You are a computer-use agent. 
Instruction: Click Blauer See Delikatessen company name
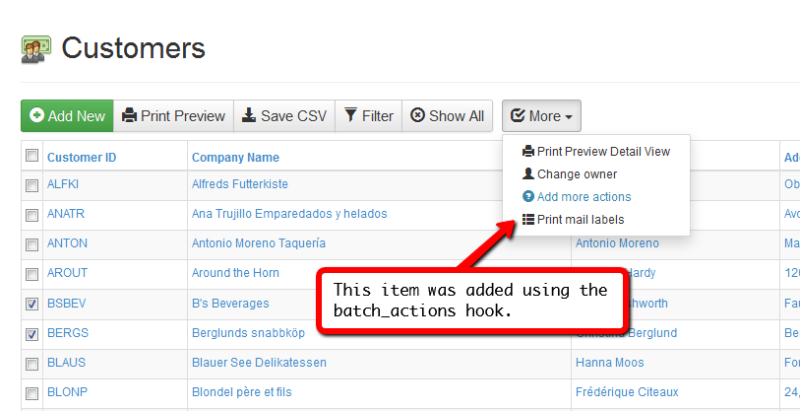click(259, 363)
